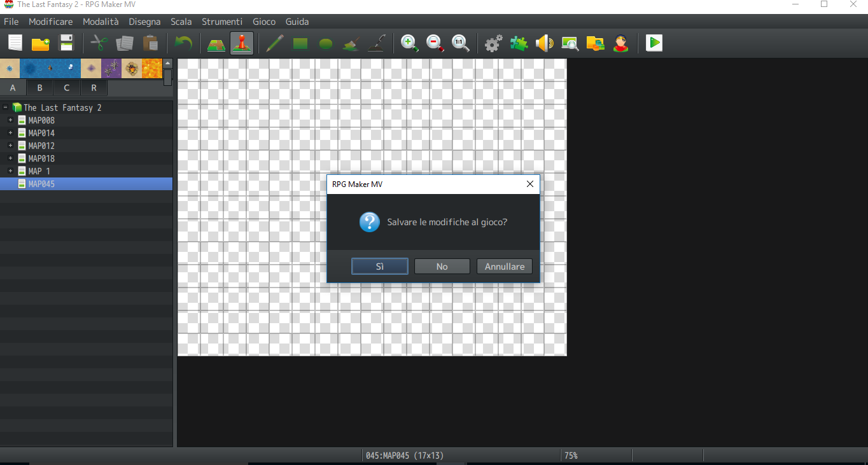Switch to tileset tab A
Screen dimensions: 868x465
tap(13, 88)
